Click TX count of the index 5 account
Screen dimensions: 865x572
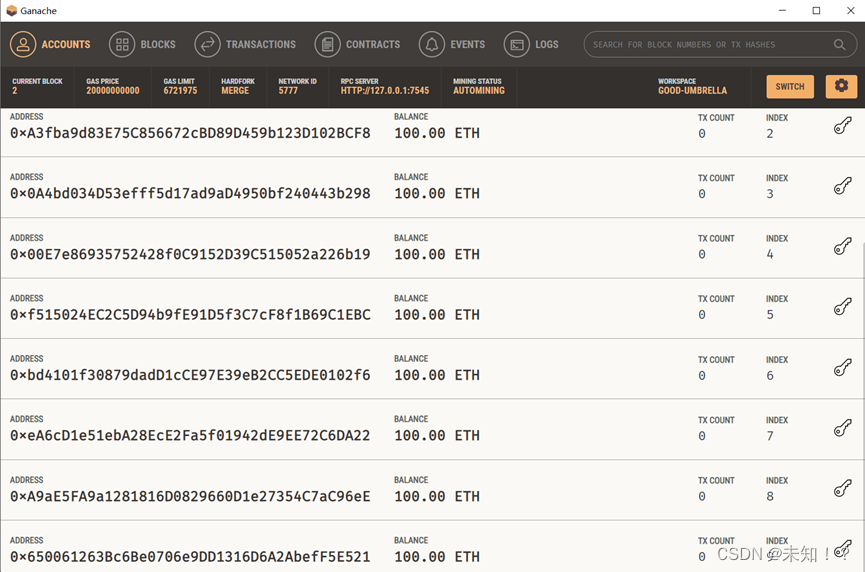pyautogui.click(x=702, y=314)
